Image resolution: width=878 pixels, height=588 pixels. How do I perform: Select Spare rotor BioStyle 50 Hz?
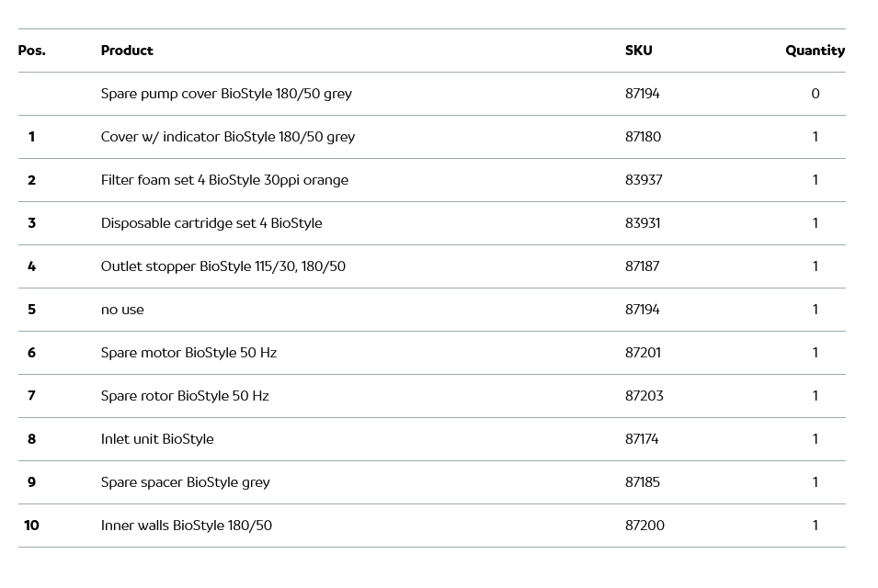[x=185, y=396]
